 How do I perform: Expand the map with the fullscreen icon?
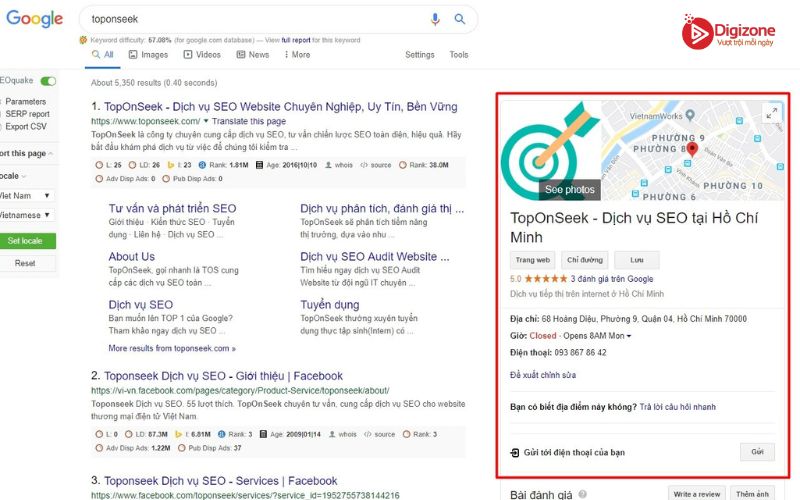pos(772,113)
